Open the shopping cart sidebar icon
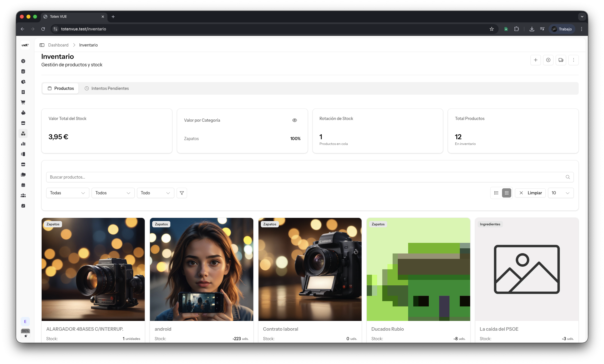This screenshot has height=364, width=604. click(23, 102)
